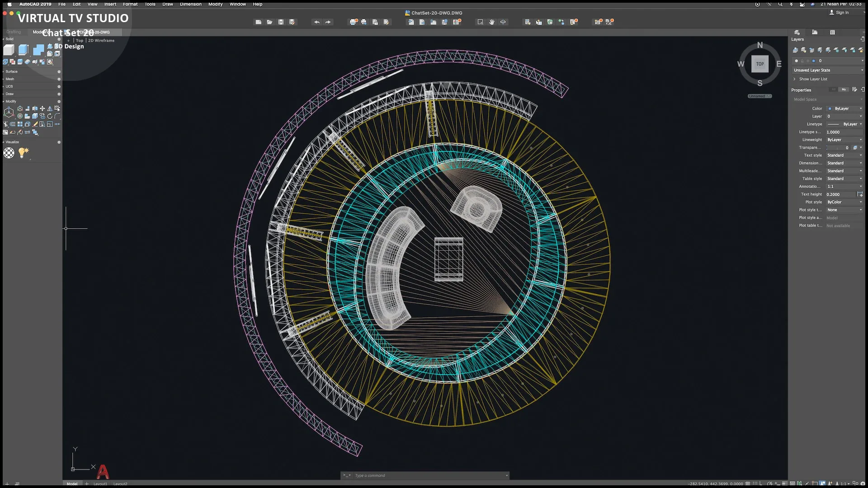Open the View menu dropdown
The height and width of the screenshot is (488, 868).
(92, 4)
